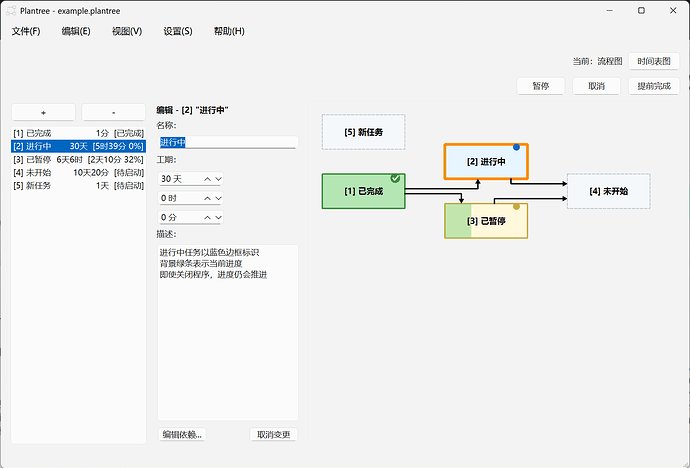Maximize the Plantree window
Viewport: 690px width, 468px height.
coord(641,11)
